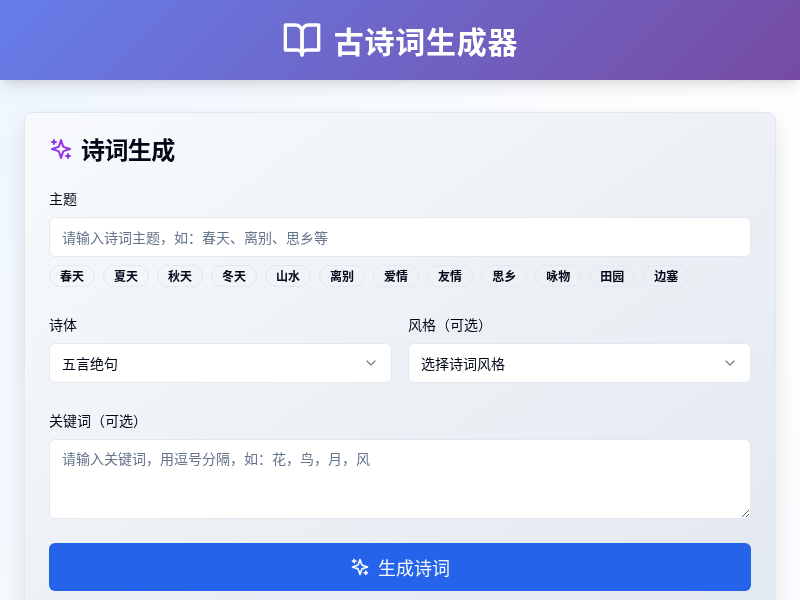Focus the 关键词 keywords textarea
The image size is (800, 600).
(399, 479)
